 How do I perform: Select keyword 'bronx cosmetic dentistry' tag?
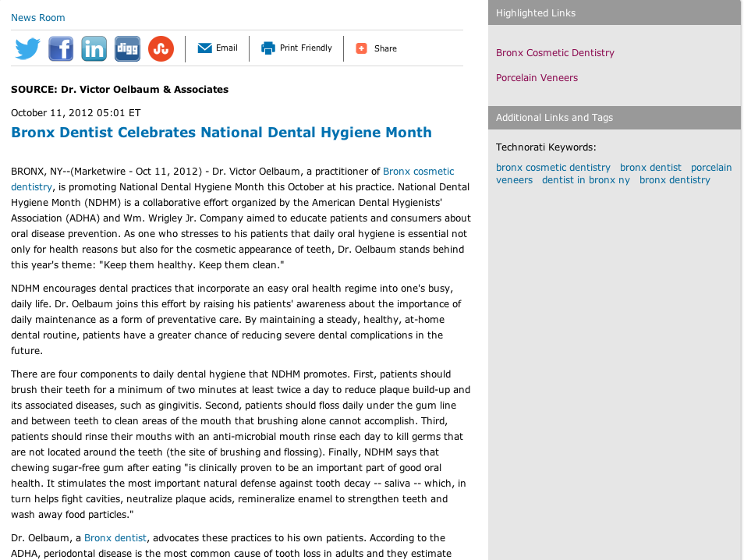(553, 168)
